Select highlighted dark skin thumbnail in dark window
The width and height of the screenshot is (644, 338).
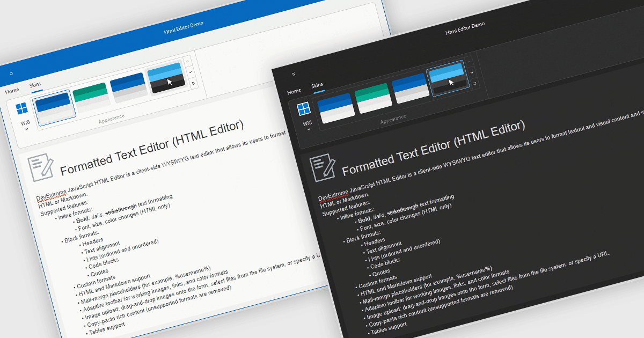pyautogui.click(x=447, y=78)
